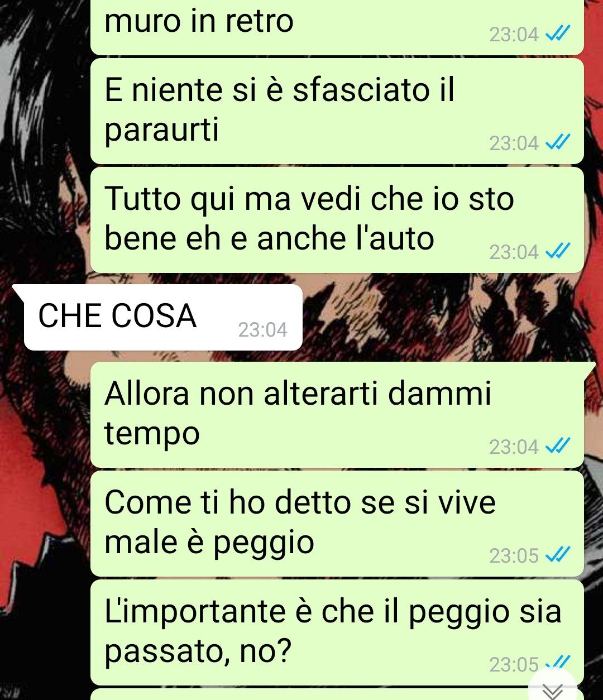The height and width of the screenshot is (700, 603).
Task: Tap the wallpaper area right of 'CHE COSA'
Action: (447, 318)
